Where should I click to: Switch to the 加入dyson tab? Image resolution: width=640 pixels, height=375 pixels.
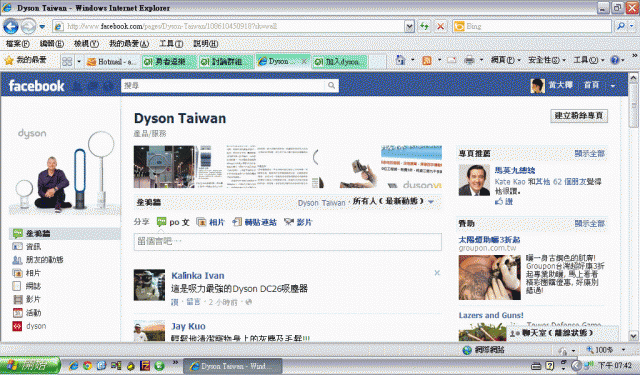click(340, 62)
